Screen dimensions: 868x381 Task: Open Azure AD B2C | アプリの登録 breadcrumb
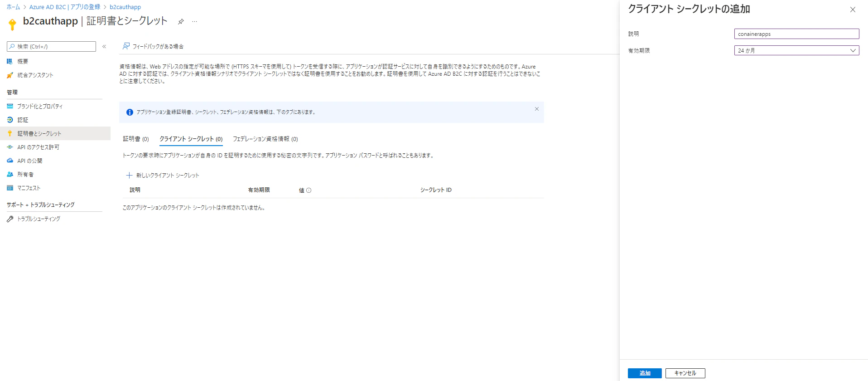[65, 7]
